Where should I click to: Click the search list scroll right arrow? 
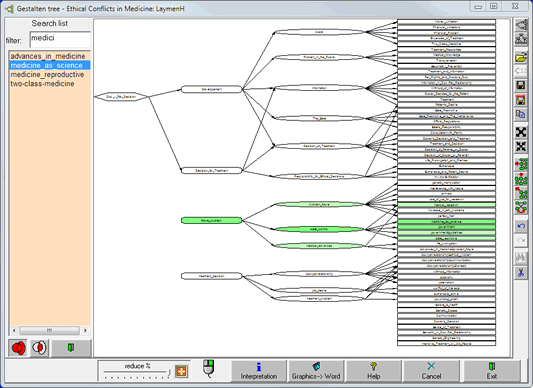(85, 330)
